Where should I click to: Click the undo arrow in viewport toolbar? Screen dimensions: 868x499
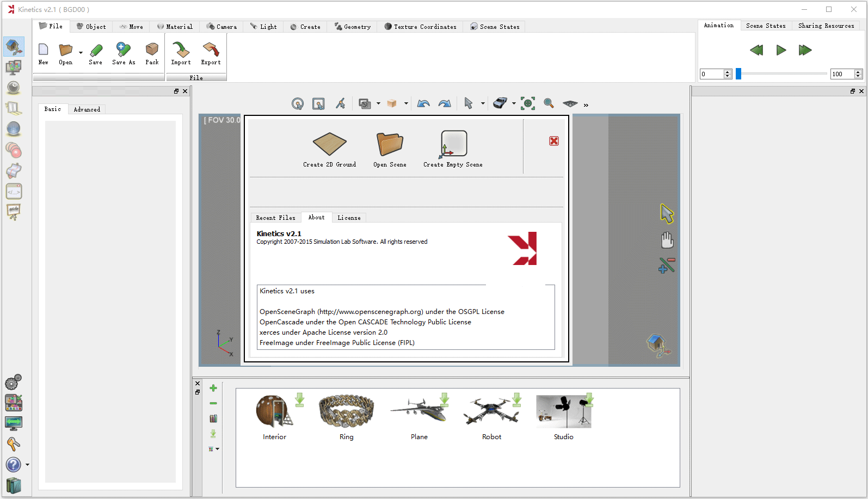(x=423, y=103)
